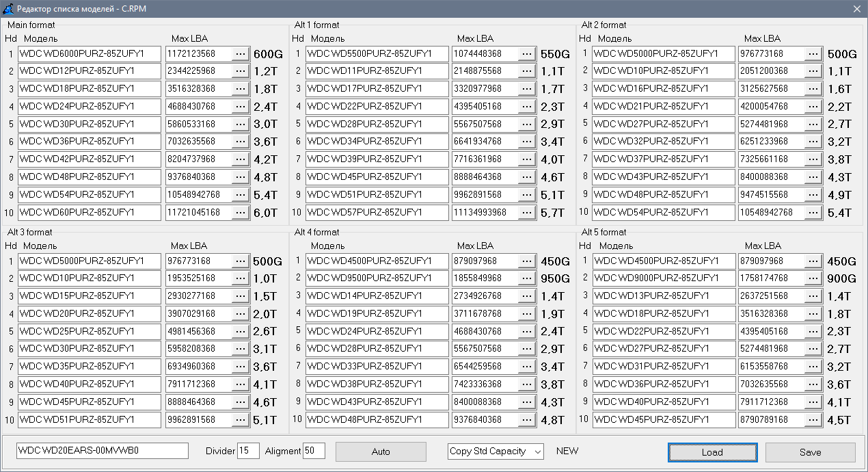868x472 pixels.
Task: Click the ellipsis button beside Max LBA 1953525168
Action: click(241, 278)
